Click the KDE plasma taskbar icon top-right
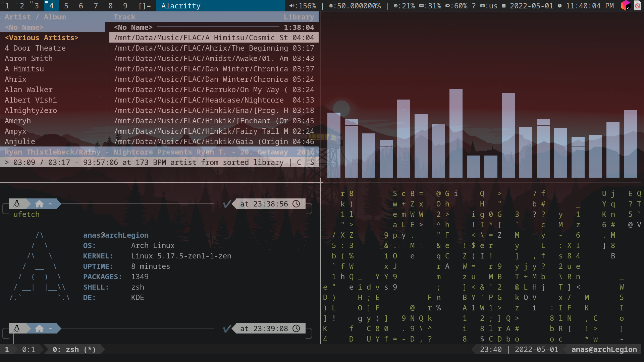Image resolution: width=644 pixels, height=362 pixels. tap(626, 5)
